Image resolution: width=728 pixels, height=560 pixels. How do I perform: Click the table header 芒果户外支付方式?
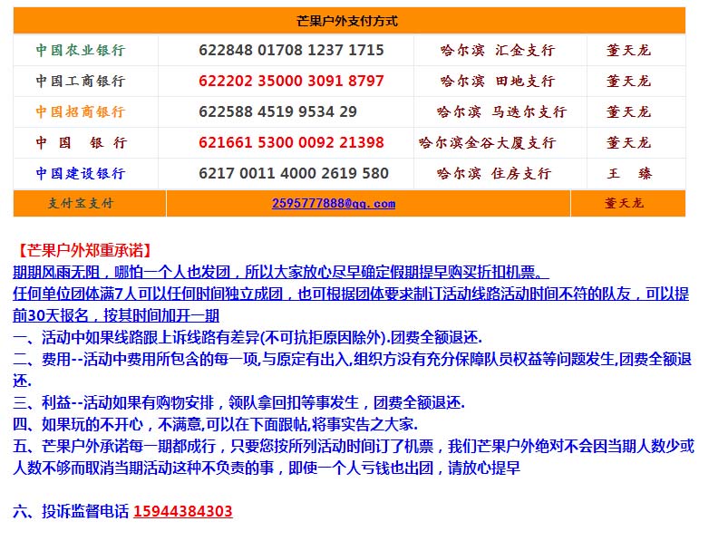click(347, 21)
